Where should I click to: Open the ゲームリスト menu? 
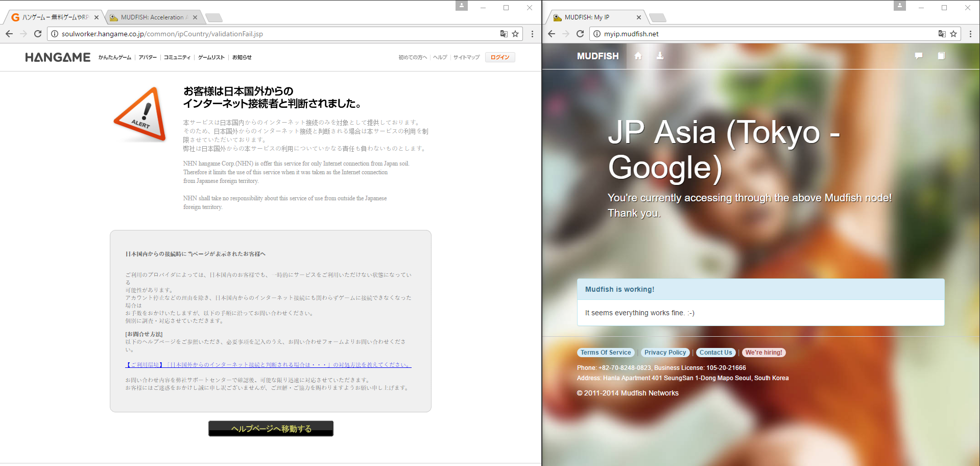[x=211, y=57]
